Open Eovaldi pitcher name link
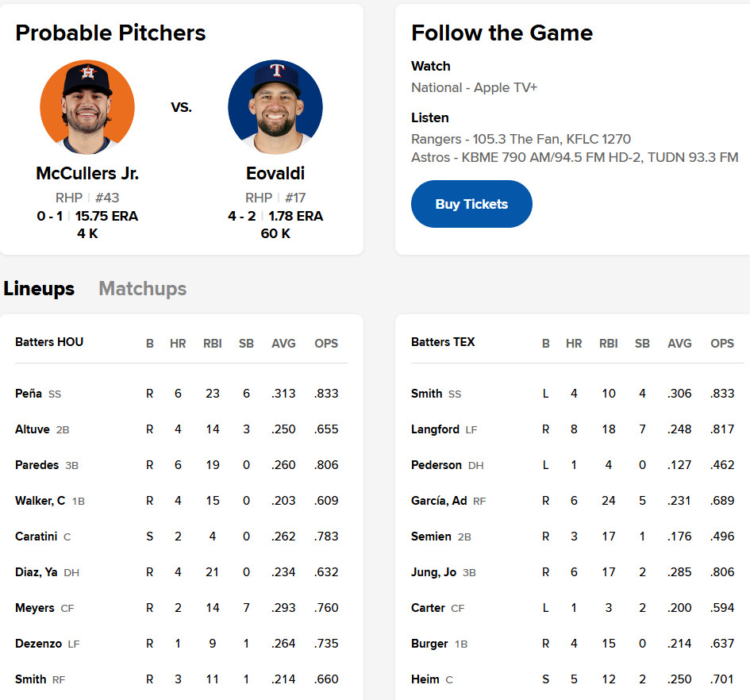The image size is (750, 700). [275, 174]
